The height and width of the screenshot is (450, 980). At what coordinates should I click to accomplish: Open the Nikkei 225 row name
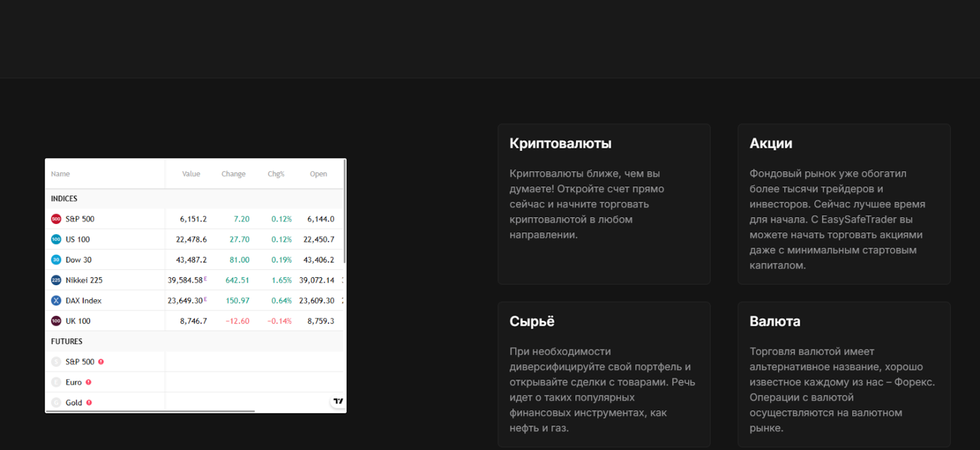click(84, 280)
